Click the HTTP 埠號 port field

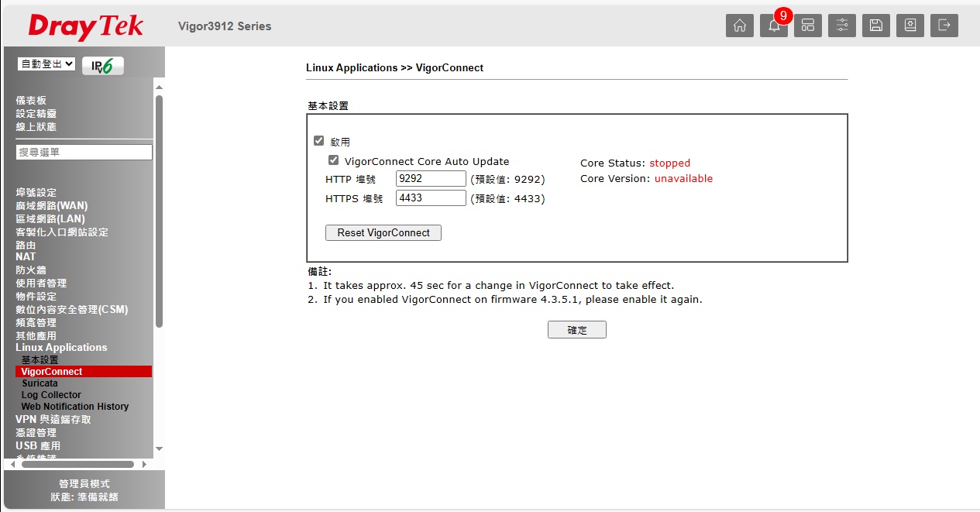[431, 179]
